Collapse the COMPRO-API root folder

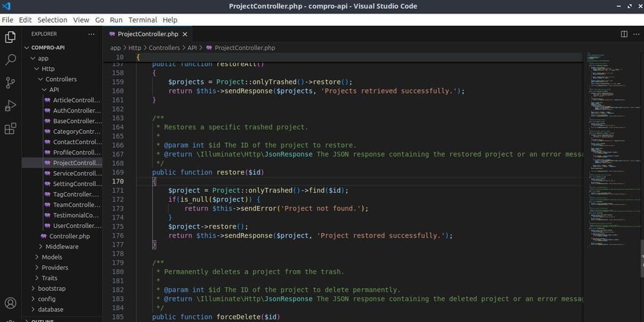coord(62,48)
